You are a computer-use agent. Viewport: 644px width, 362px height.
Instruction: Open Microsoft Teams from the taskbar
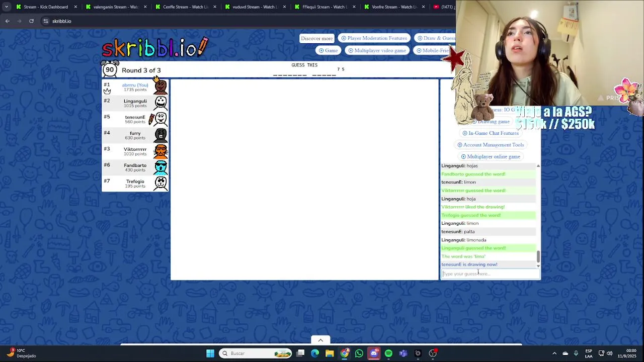[x=403, y=353]
